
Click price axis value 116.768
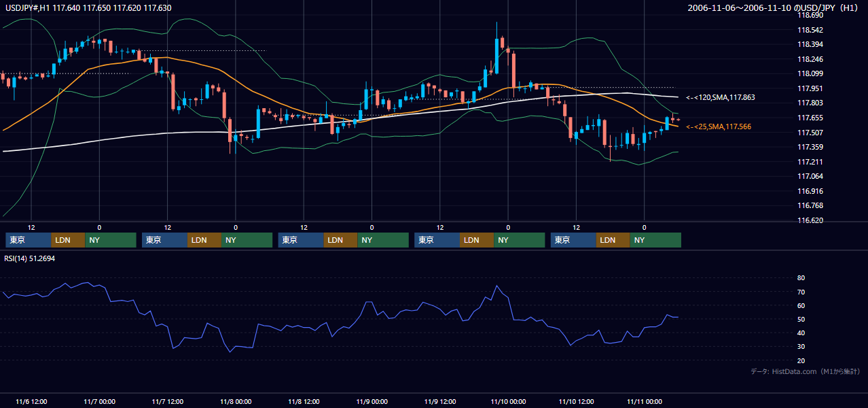pyautogui.click(x=810, y=205)
